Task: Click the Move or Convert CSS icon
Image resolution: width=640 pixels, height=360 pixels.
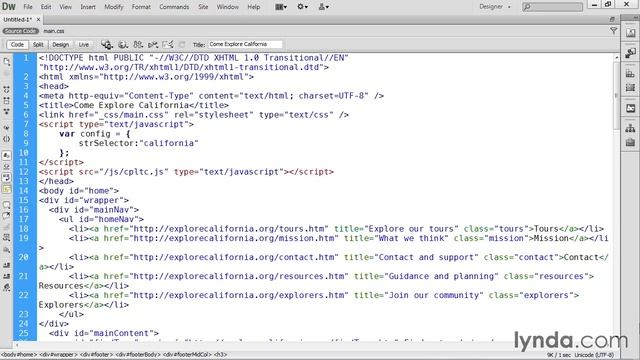Action: (7, 249)
